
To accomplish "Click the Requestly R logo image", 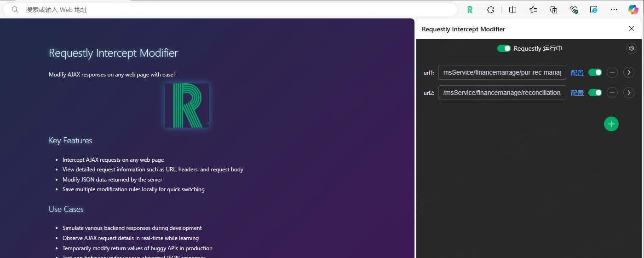I will (187, 106).
